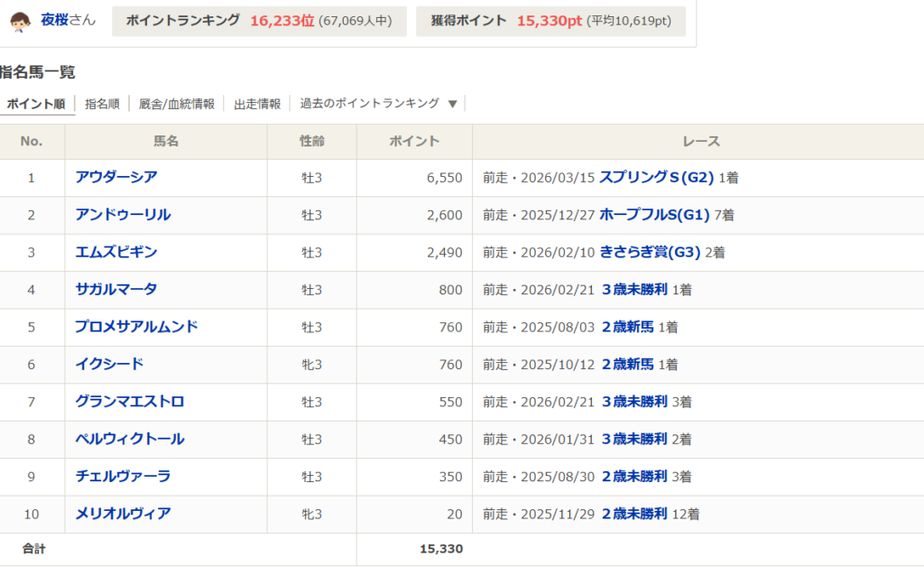The height and width of the screenshot is (567, 924).
Task: Click the ポイント column header
Action: 414,142
